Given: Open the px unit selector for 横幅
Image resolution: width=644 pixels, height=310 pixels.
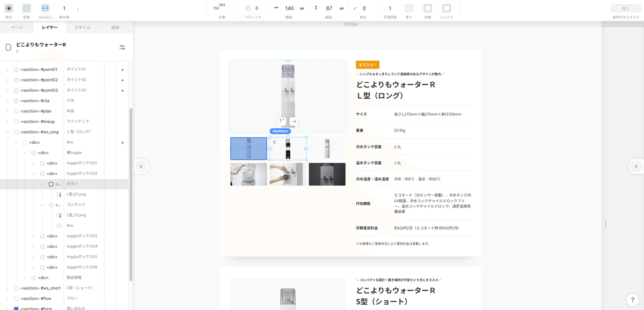Looking at the screenshot, I should pyautogui.click(x=302, y=9).
